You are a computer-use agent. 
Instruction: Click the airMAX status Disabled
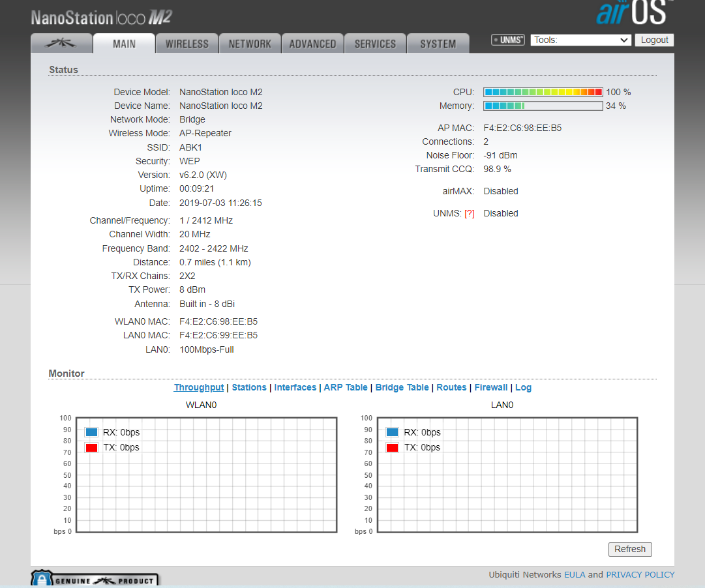click(x=501, y=191)
